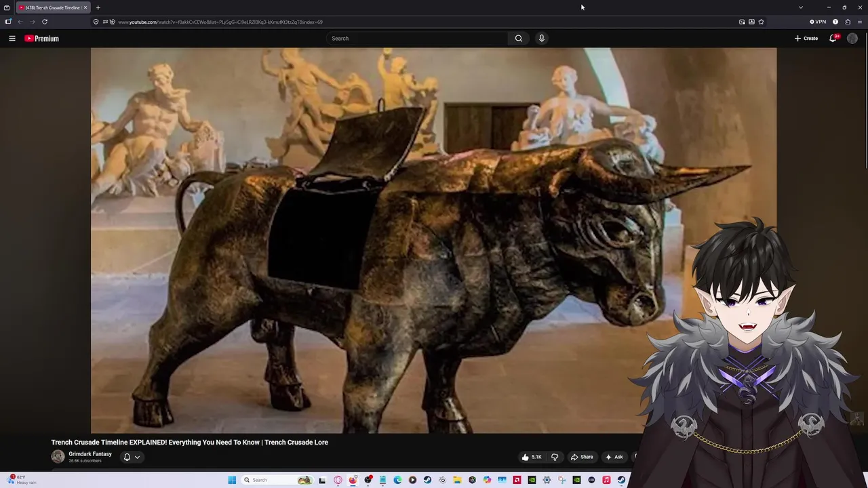The image size is (868, 488).
Task: Toggle the browser sidebar button
Action: (x=8, y=22)
